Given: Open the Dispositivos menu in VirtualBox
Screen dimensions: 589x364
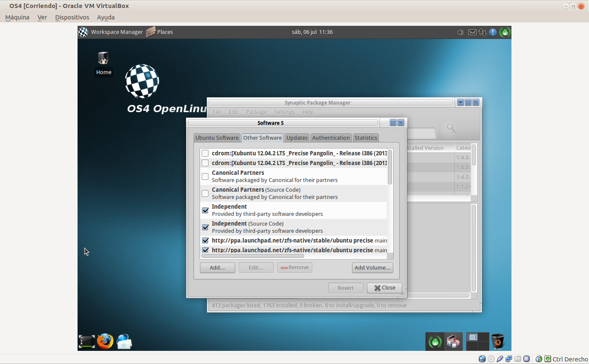Looking at the screenshot, I should coord(72,17).
